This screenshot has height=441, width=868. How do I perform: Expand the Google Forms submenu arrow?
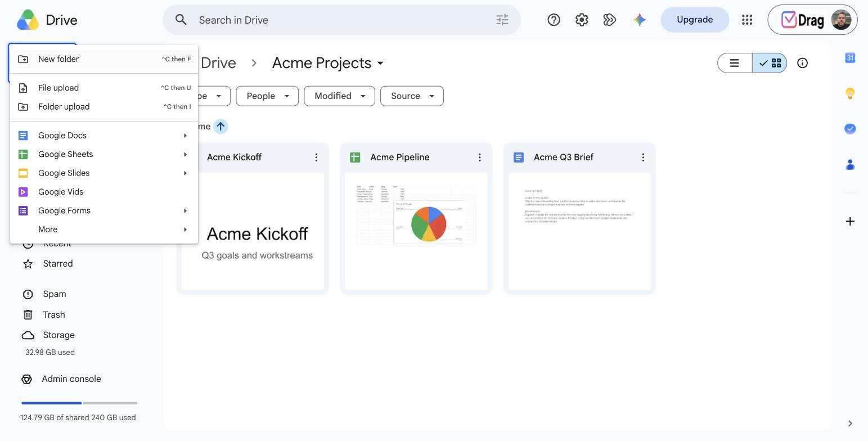185,211
